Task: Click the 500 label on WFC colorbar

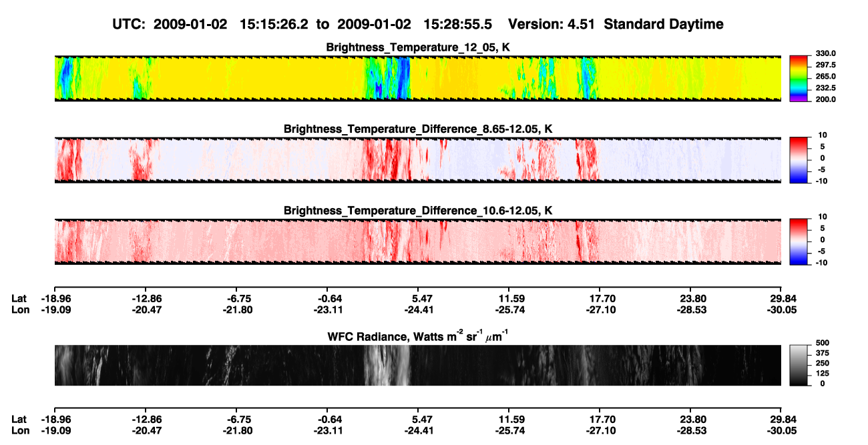Action: click(x=823, y=343)
